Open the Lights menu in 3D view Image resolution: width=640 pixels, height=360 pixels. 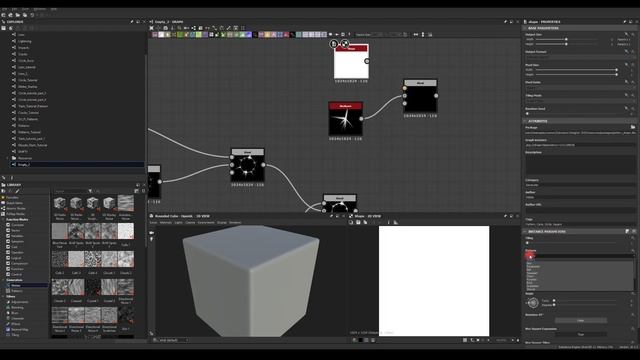click(x=178, y=223)
